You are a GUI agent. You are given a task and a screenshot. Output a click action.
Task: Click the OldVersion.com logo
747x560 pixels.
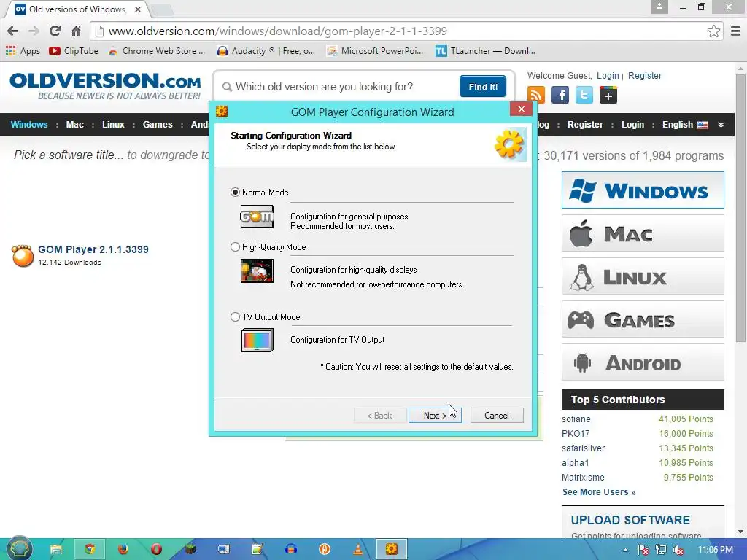tap(105, 86)
